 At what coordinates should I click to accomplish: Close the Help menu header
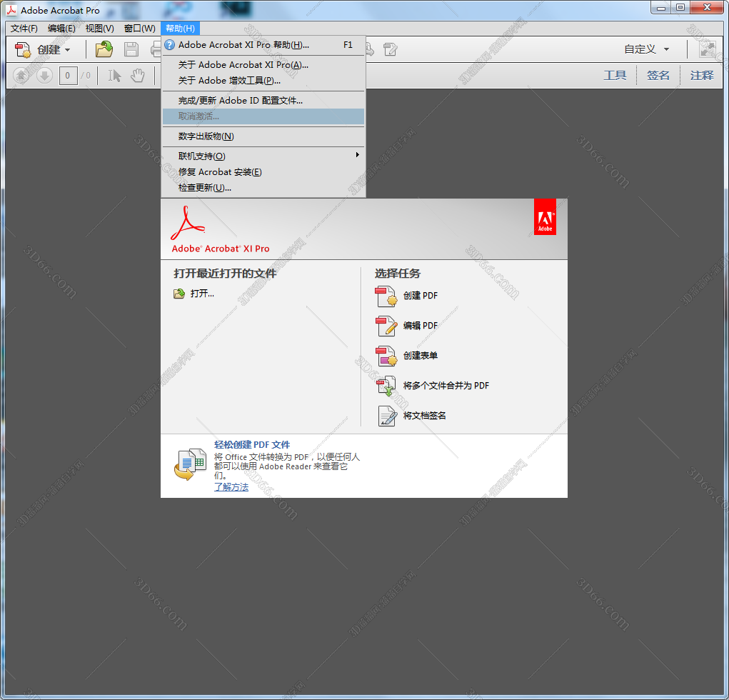click(x=181, y=29)
